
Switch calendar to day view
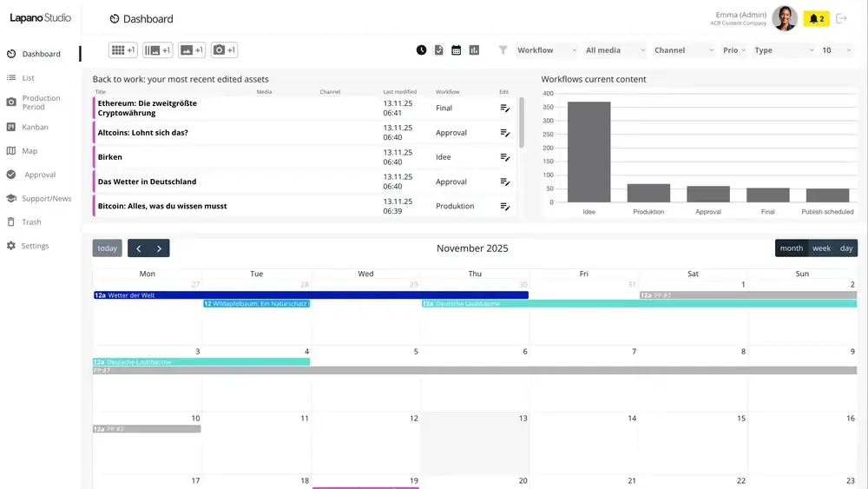tap(846, 248)
